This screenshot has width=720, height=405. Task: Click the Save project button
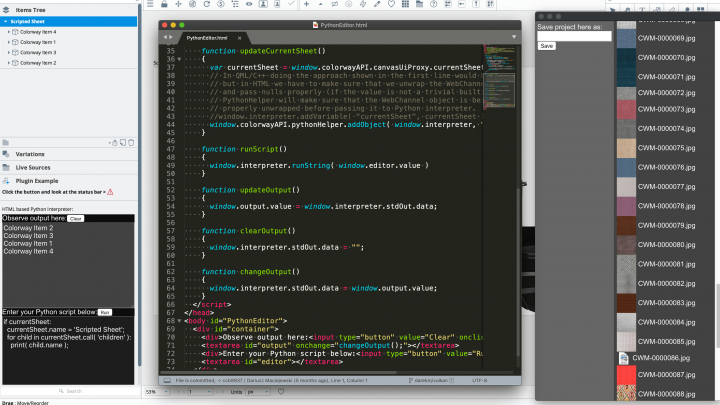tap(547, 46)
